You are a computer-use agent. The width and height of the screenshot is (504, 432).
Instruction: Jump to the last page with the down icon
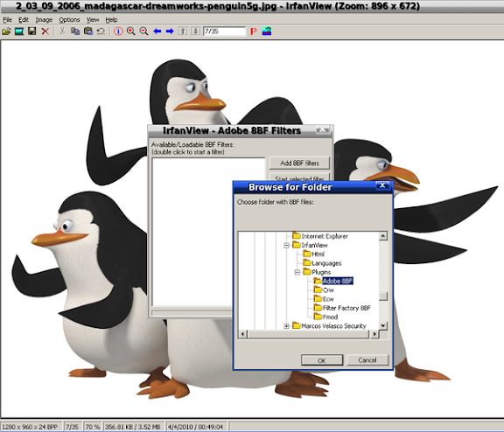195,31
